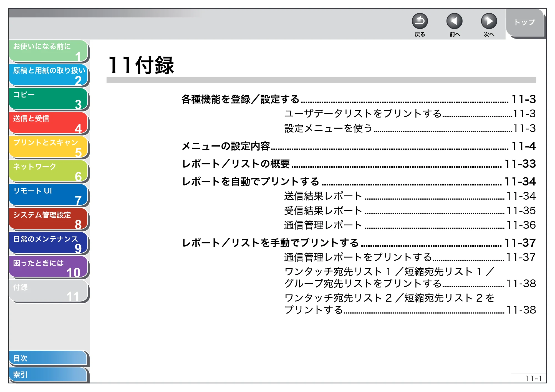
Task: Click the 戻る (back) round icon
Action: click(420, 21)
